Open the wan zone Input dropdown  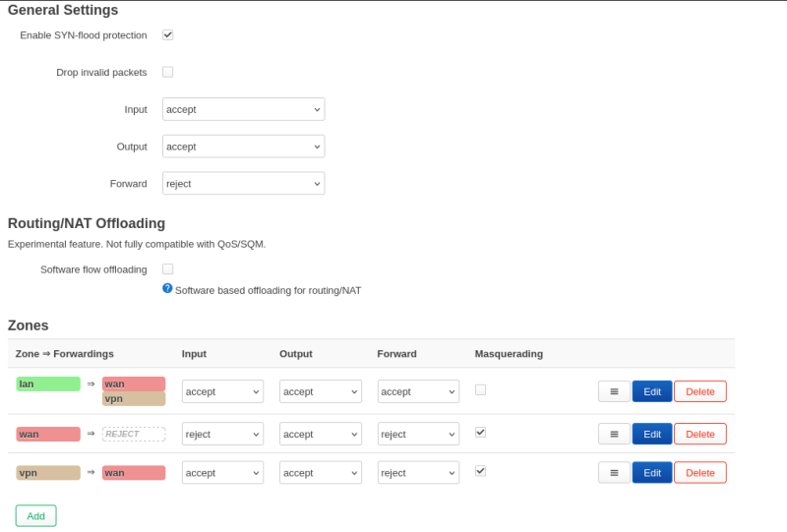[x=222, y=434]
